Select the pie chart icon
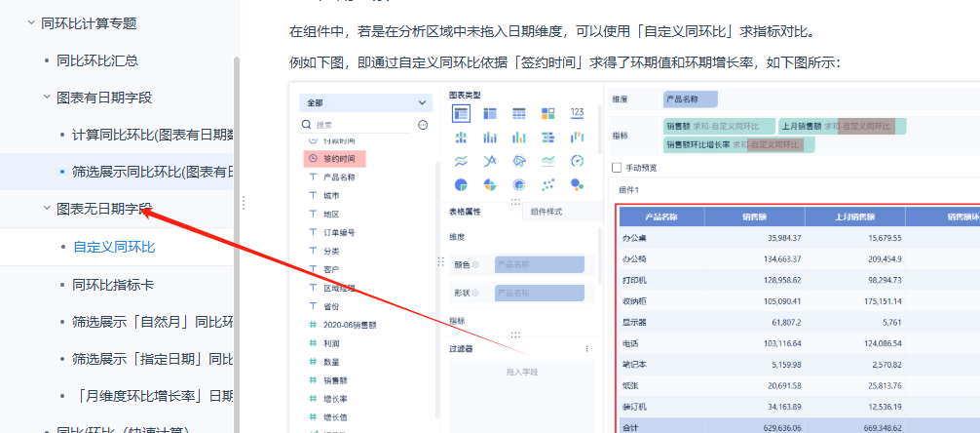The height and width of the screenshot is (433, 980). pyautogui.click(x=461, y=185)
